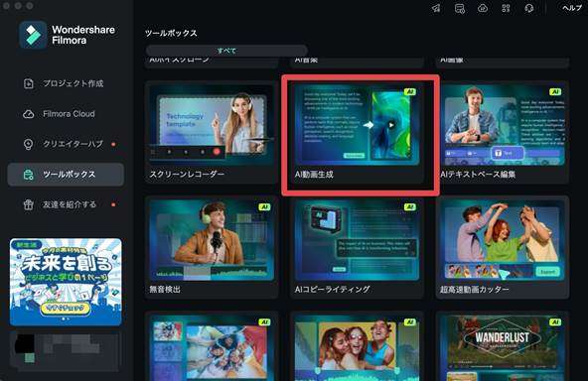Click the headset support icon
The width and height of the screenshot is (588, 381).
coord(529,8)
